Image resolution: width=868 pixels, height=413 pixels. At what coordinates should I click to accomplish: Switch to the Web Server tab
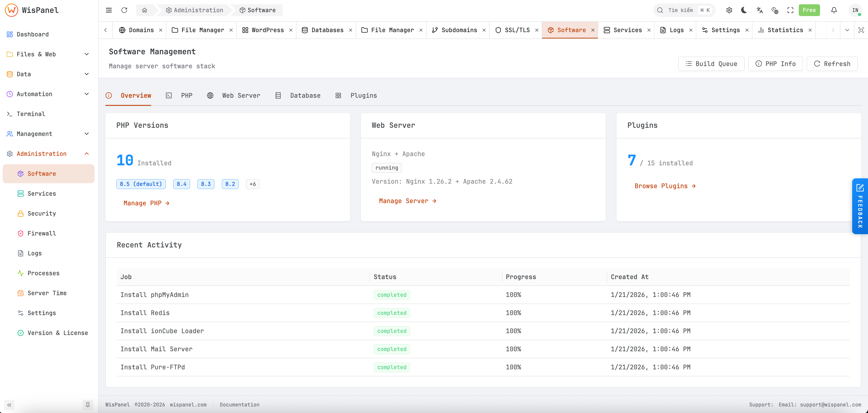point(241,95)
